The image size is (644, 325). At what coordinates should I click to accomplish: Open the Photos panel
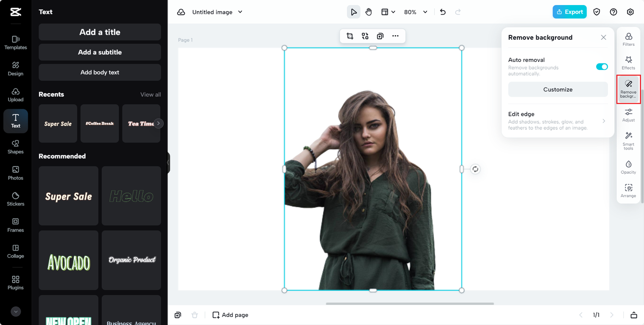tap(16, 173)
